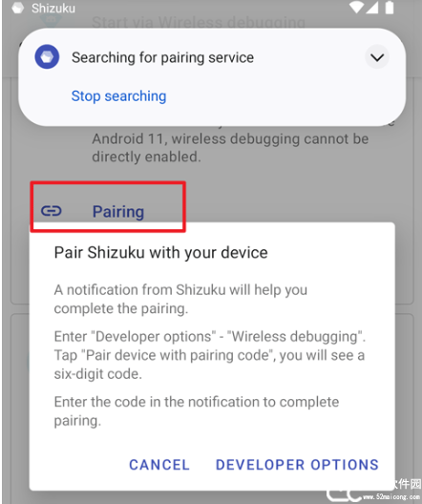Tap the Shizuku icon in the status bar
Screen dimensions: 422x504
pyautogui.click(x=18, y=8)
